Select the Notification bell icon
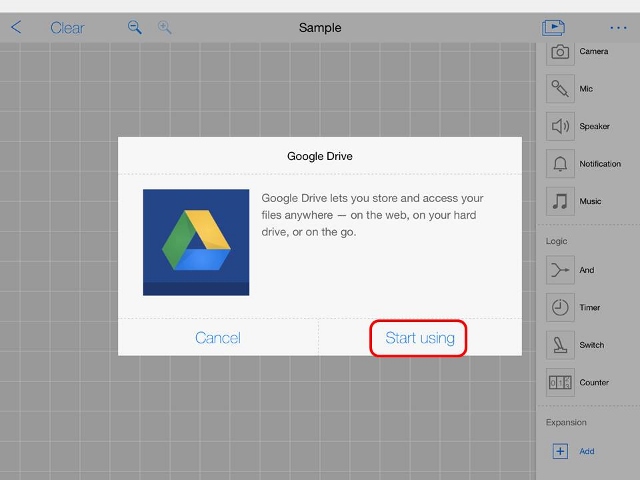 point(560,164)
